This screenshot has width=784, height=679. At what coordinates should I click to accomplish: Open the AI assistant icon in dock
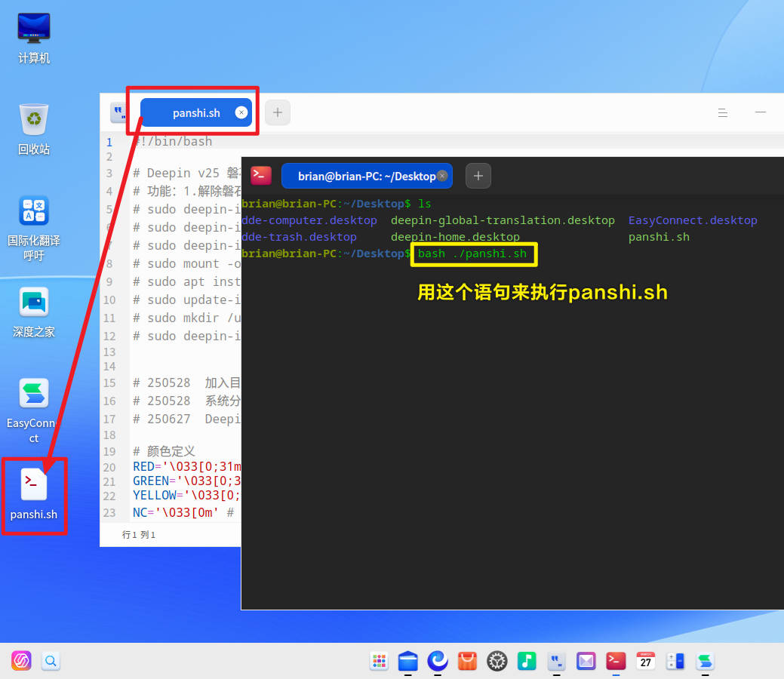[21, 660]
